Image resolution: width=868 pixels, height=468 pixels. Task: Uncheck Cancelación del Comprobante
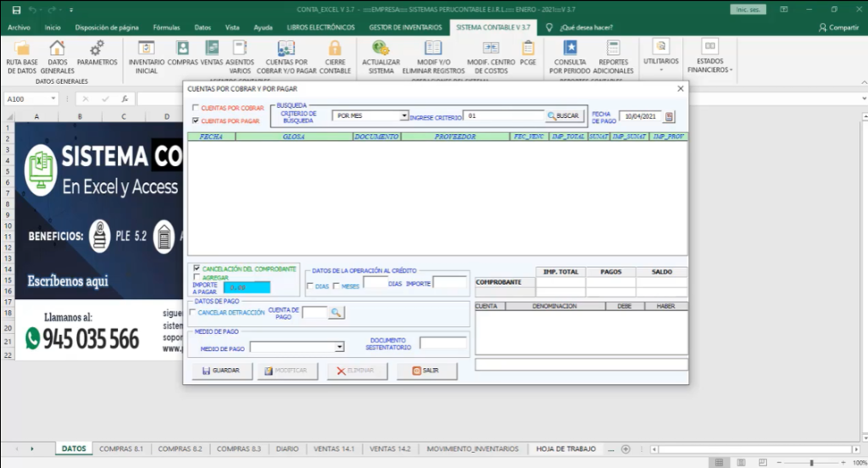[x=197, y=269]
